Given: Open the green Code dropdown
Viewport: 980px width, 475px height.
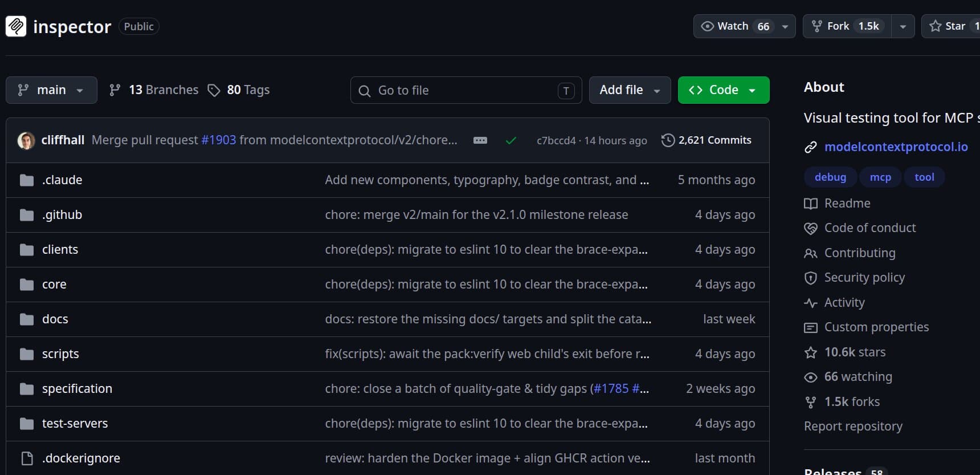Looking at the screenshot, I should [x=724, y=90].
